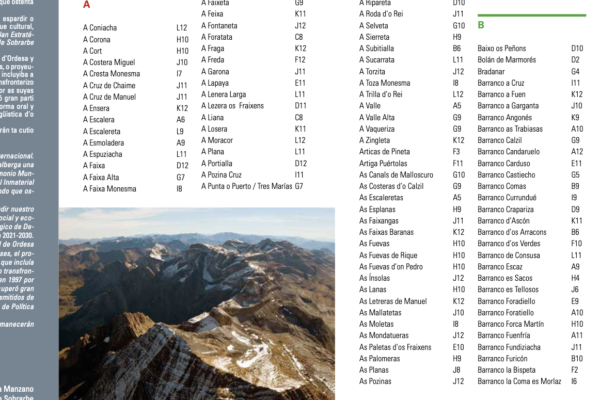Click the Baixo os Peñons entry

click(503, 48)
